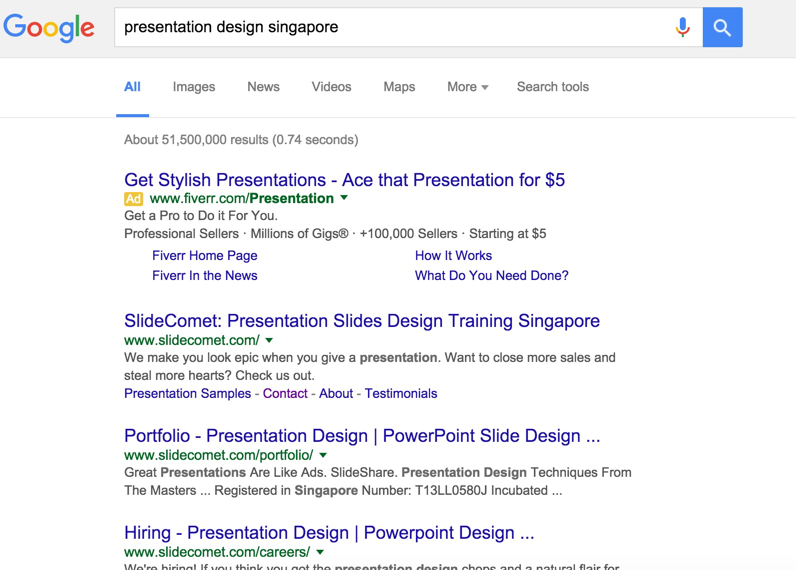Open the How It Works sitelink
Screen dimensions: 796x570
pos(453,255)
